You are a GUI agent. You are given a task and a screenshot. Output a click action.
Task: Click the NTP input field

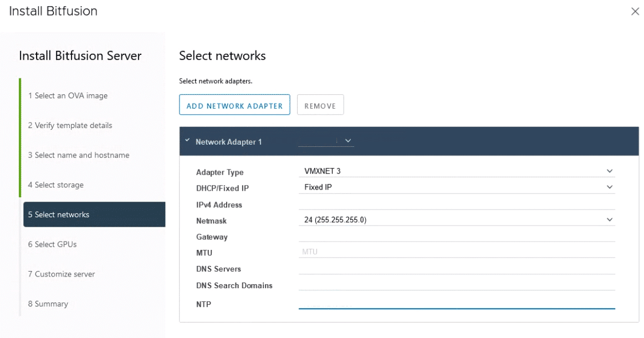457,303
